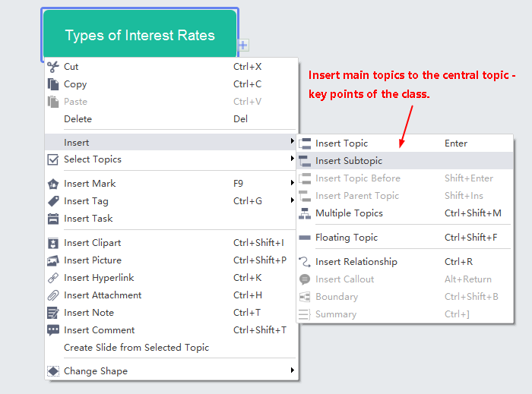Click the Insert Hyperlink chain icon

click(53, 278)
